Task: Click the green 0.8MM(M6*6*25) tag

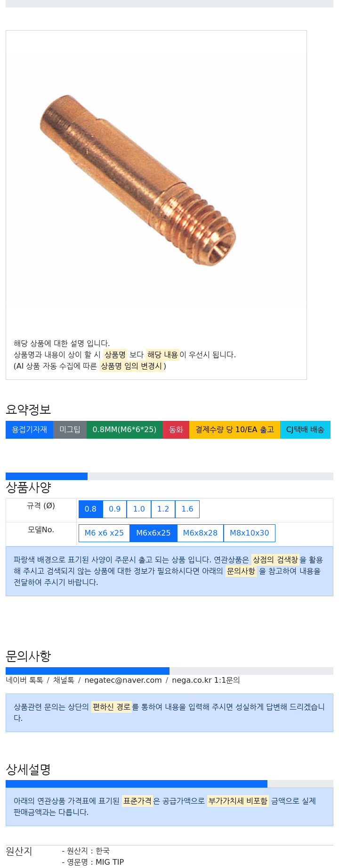Action: pos(125,430)
